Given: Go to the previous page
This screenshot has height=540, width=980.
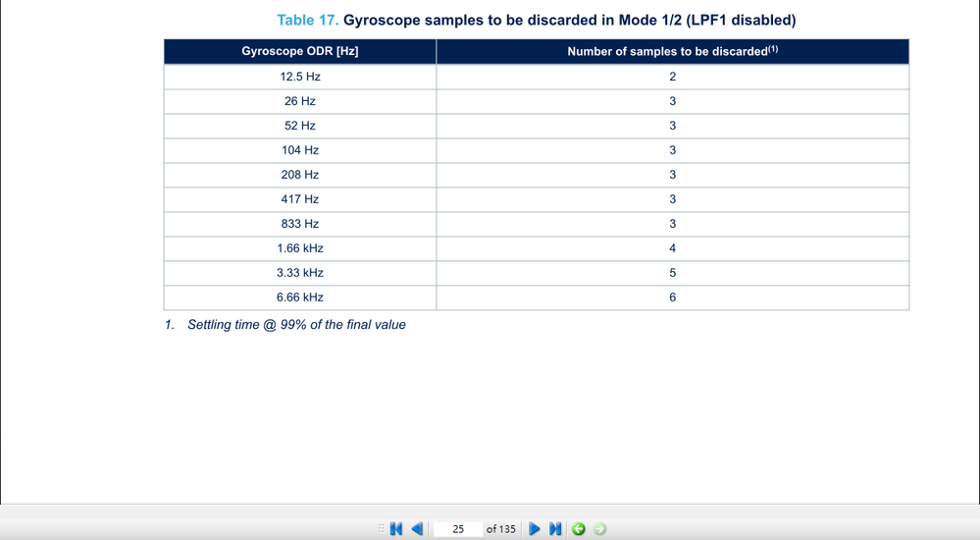Looking at the screenshot, I should (x=417, y=529).
